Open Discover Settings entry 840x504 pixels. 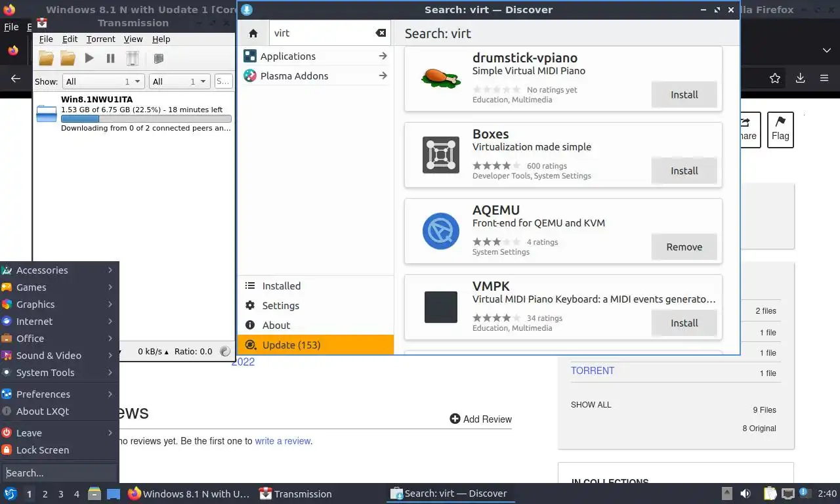coord(316,306)
